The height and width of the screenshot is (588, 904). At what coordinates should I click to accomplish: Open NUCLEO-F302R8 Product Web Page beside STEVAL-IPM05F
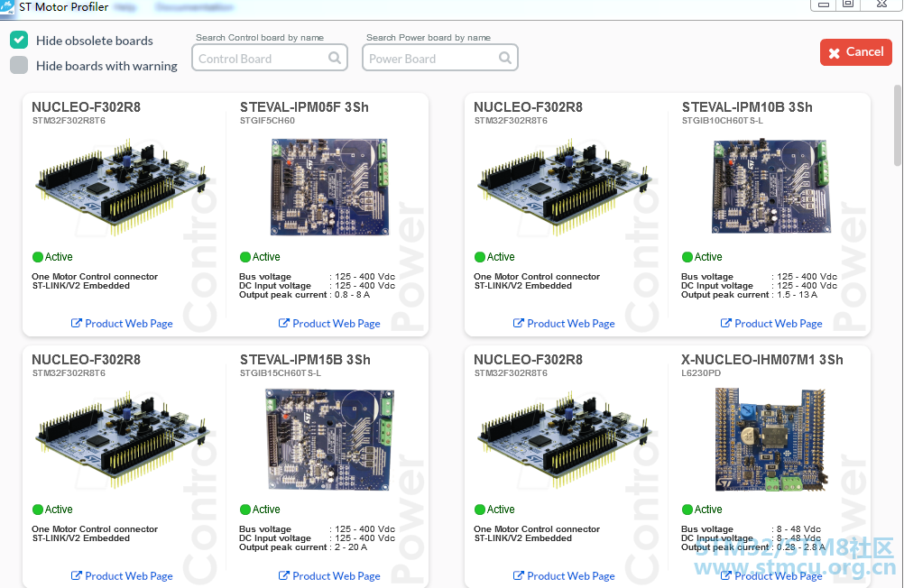click(122, 324)
